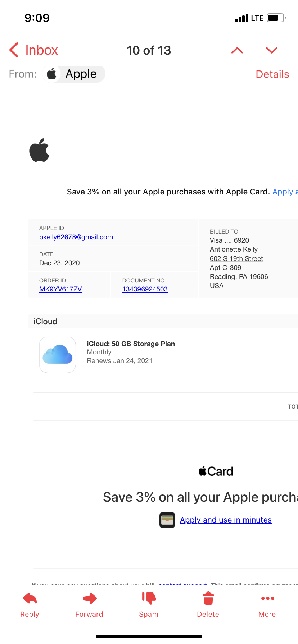The width and height of the screenshot is (298, 644).
Task: Tap the iCloud section header
Action: click(163, 321)
